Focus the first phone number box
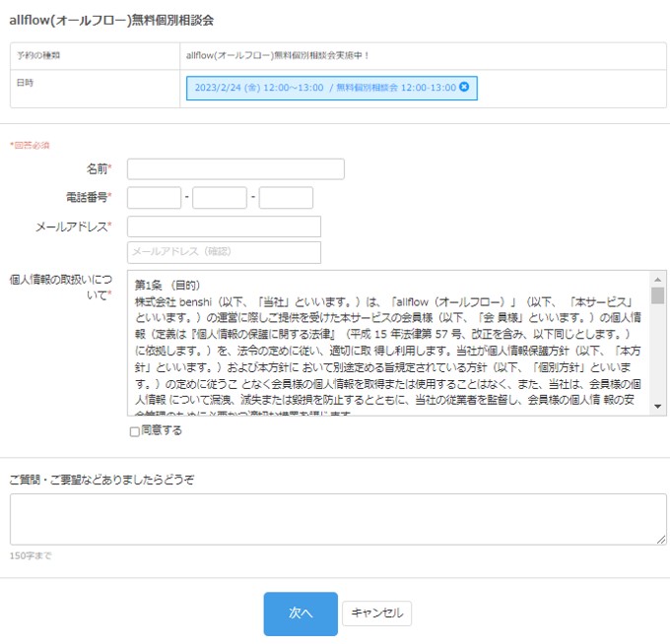The height and width of the screenshot is (644, 670). pos(155,198)
